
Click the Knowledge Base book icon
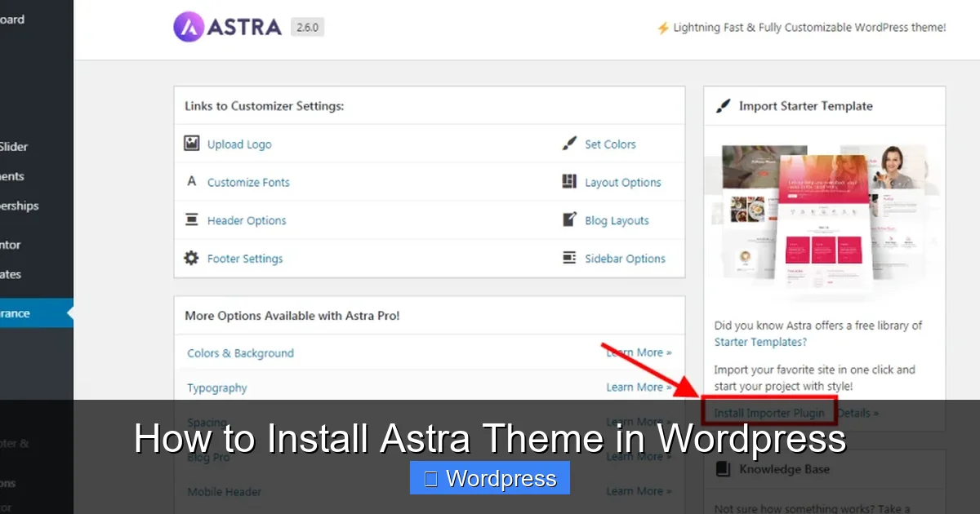pos(723,469)
